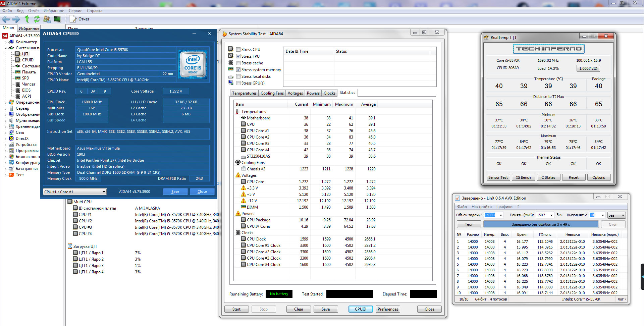Uncheck the Stress FPU checkbox

238,56
